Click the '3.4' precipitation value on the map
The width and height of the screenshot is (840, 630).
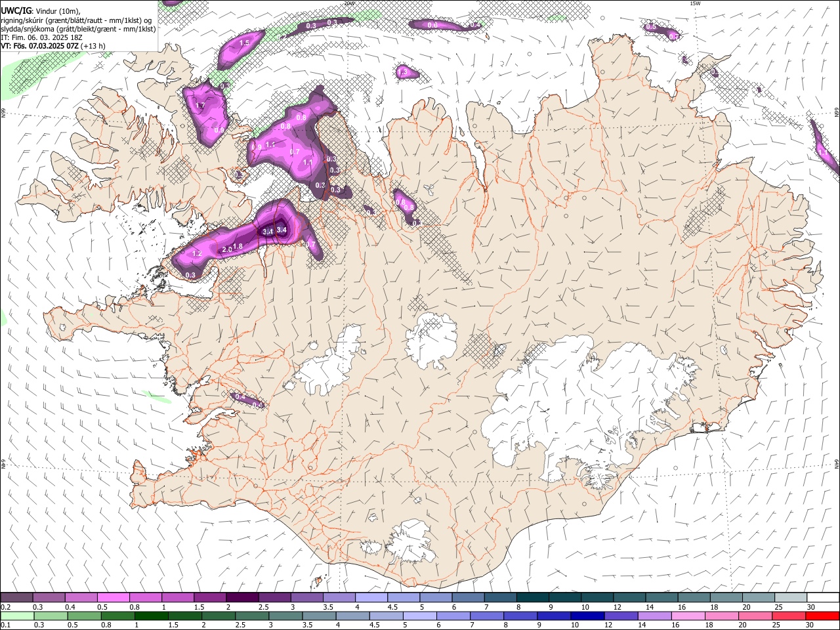tap(282, 230)
